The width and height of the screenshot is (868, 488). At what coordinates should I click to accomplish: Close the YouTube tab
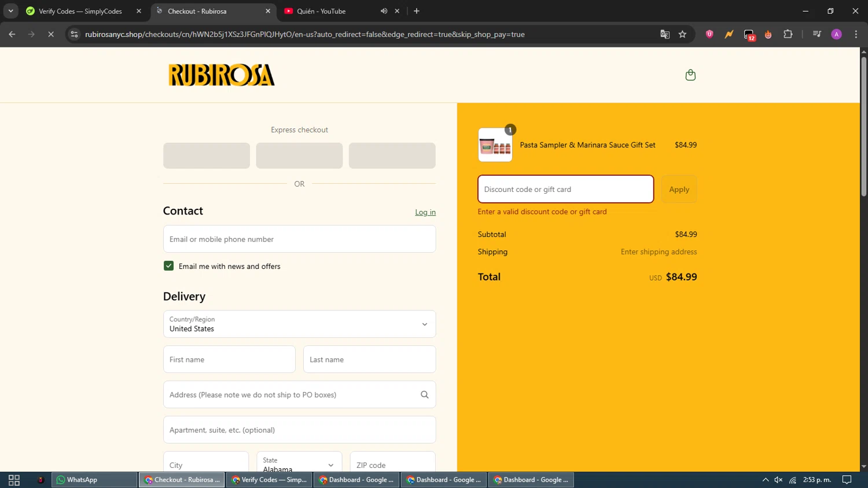click(397, 11)
